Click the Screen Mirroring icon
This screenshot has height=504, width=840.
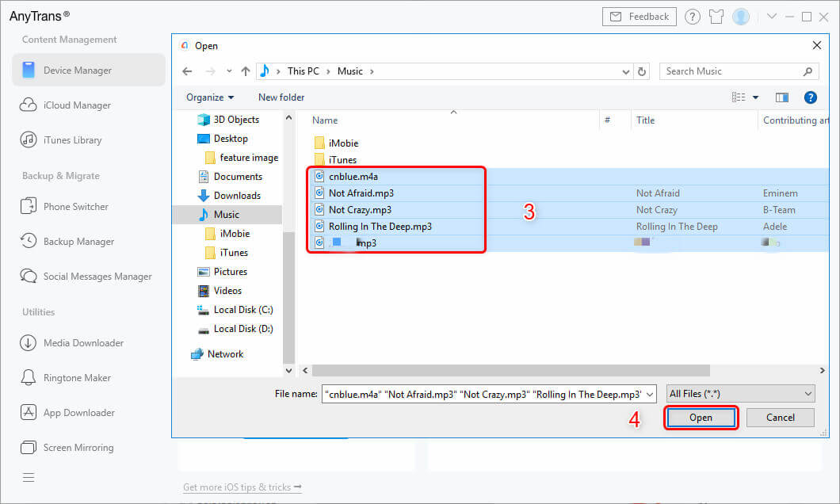pyautogui.click(x=28, y=447)
